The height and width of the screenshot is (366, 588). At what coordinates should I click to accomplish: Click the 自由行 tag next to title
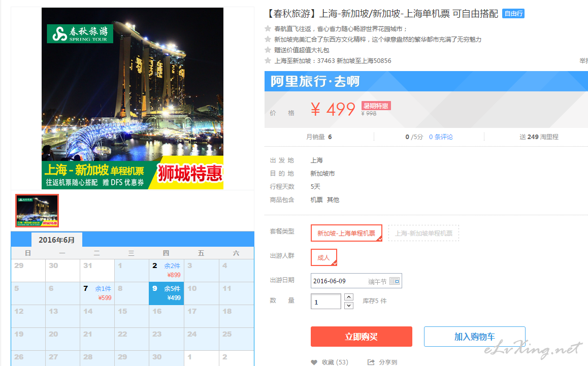point(513,14)
